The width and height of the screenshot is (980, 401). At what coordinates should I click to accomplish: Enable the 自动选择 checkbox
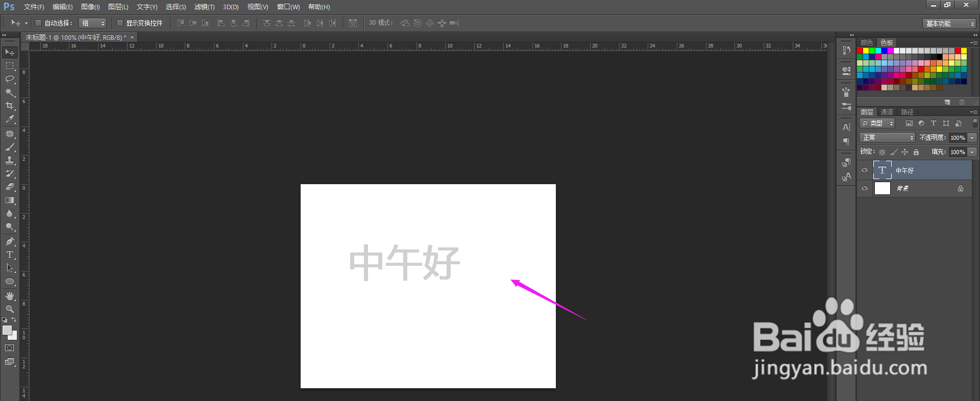pyautogui.click(x=38, y=23)
